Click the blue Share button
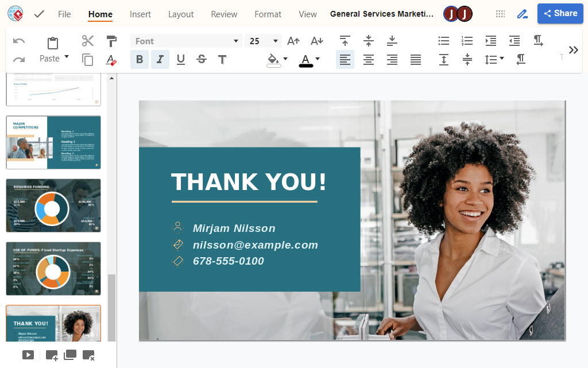 point(560,13)
